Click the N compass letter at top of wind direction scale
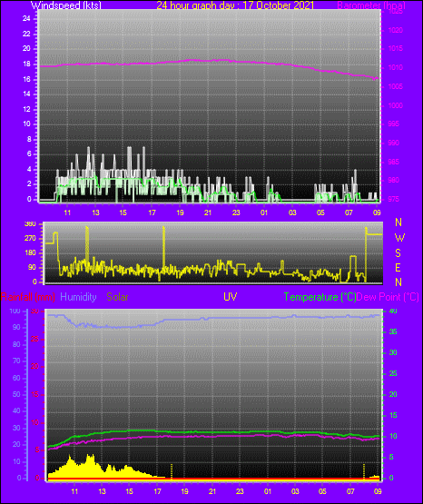 (398, 222)
